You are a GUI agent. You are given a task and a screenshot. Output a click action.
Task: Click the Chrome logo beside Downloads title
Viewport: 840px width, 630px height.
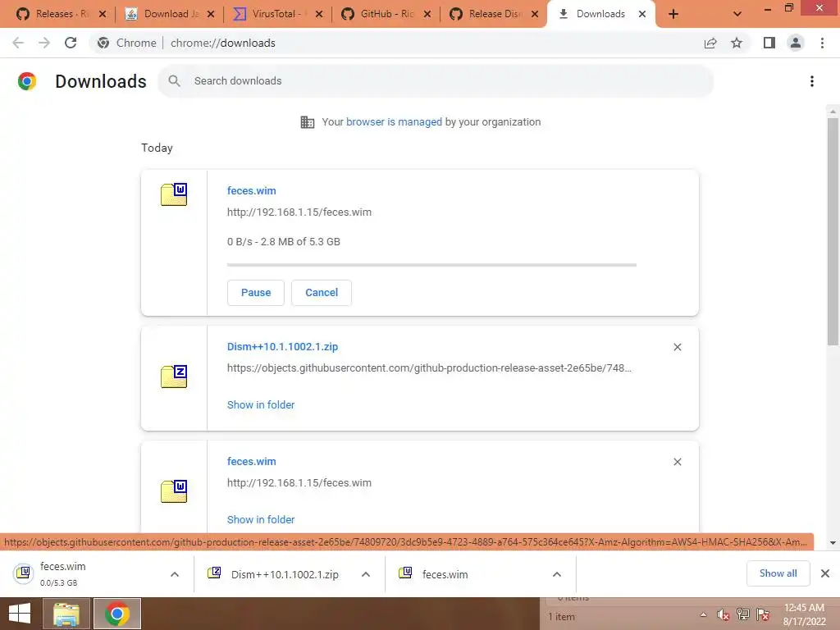coord(27,81)
